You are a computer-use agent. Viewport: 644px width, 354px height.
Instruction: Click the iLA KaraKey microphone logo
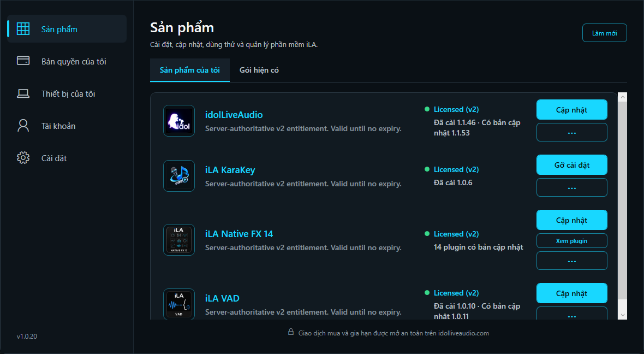tap(179, 176)
